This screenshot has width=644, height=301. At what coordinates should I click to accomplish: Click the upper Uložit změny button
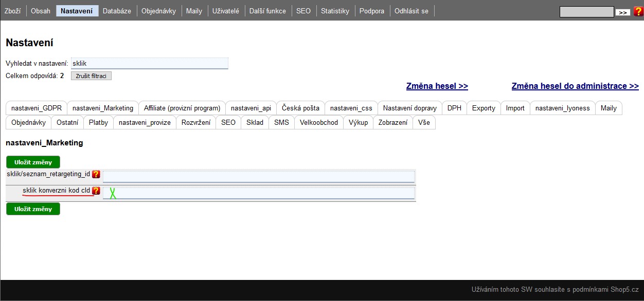coord(33,162)
